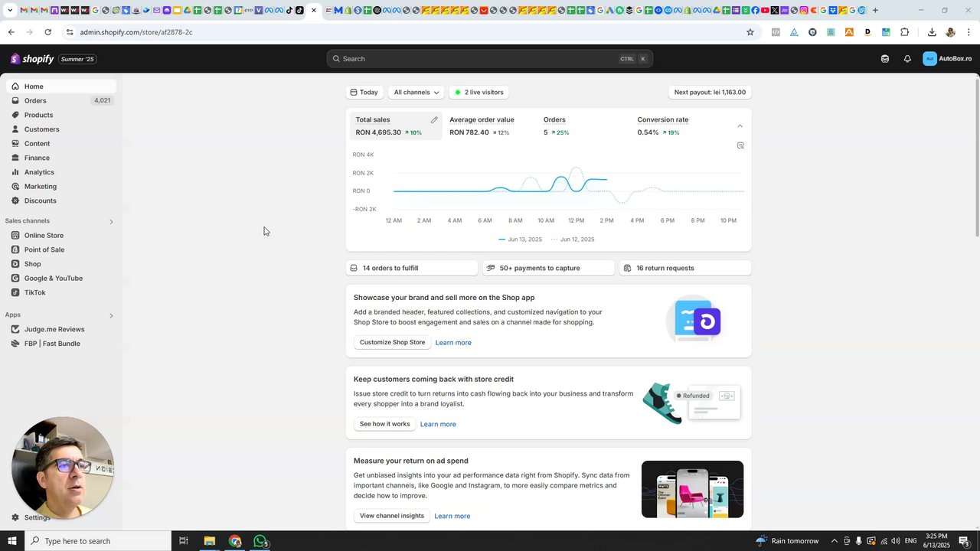Open File Explorer from taskbar
The width and height of the screenshot is (980, 551).
pos(209,541)
